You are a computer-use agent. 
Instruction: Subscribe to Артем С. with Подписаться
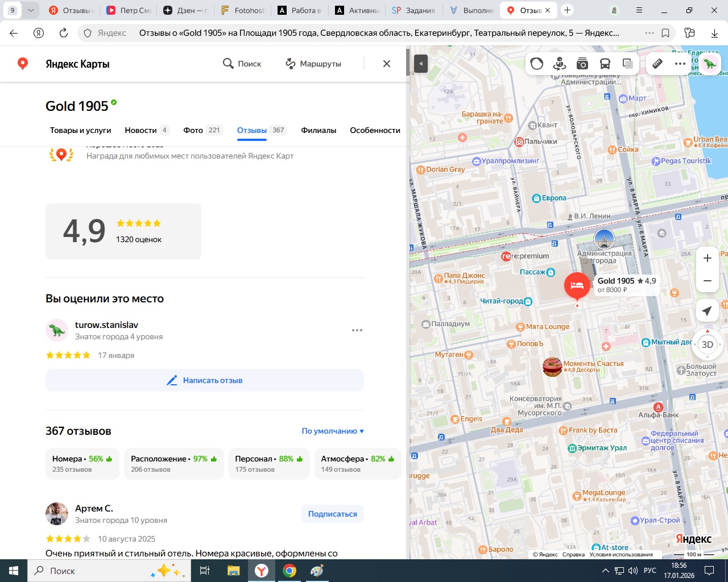pyautogui.click(x=333, y=514)
